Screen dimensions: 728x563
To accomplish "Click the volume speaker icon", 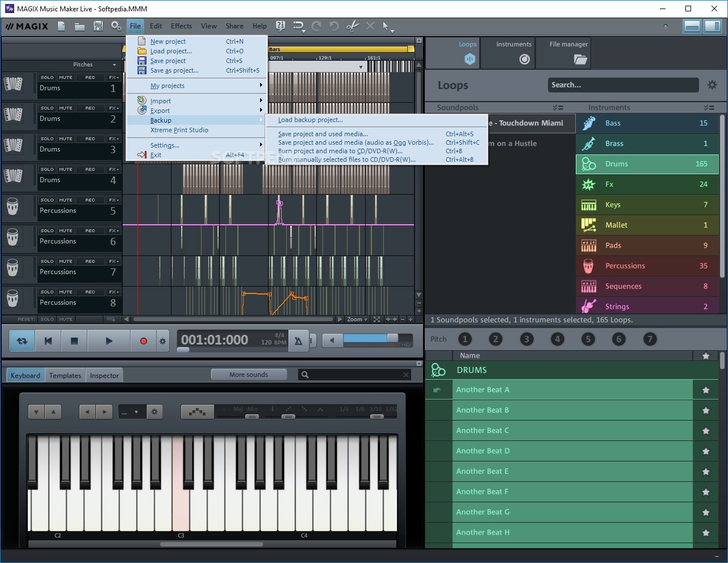I will (x=332, y=341).
